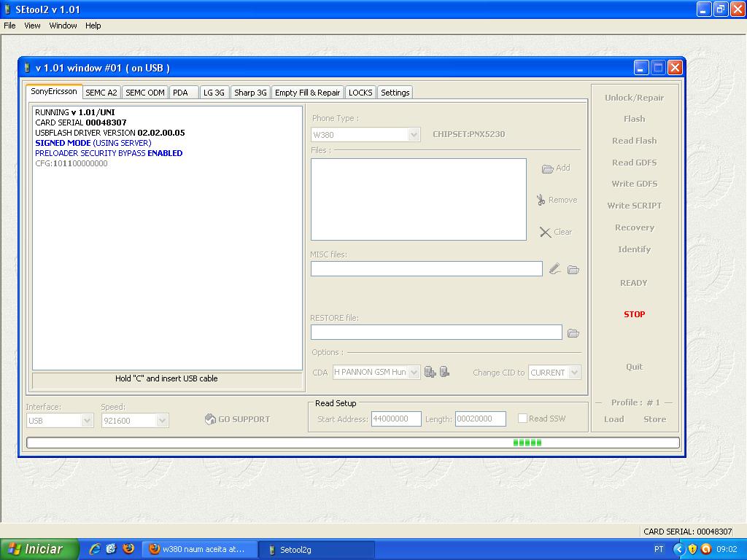The height and width of the screenshot is (560, 747).
Task: Open the Settings tab
Action: point(395,93)
